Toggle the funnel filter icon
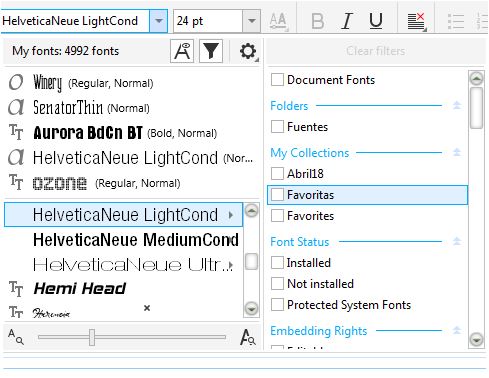Image resolution: width=489 pixels, height=378 pixels. (x=211, y=51)
